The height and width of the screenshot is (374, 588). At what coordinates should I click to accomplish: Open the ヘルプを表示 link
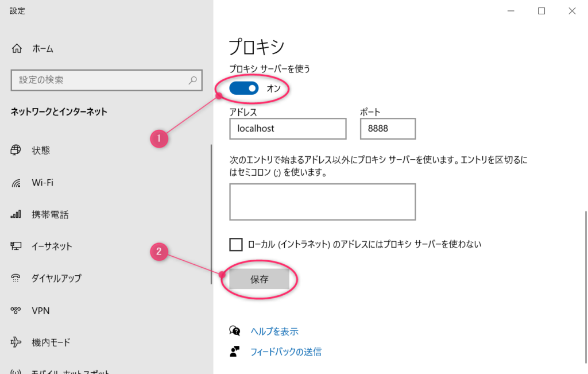click(x=274, y=331)
